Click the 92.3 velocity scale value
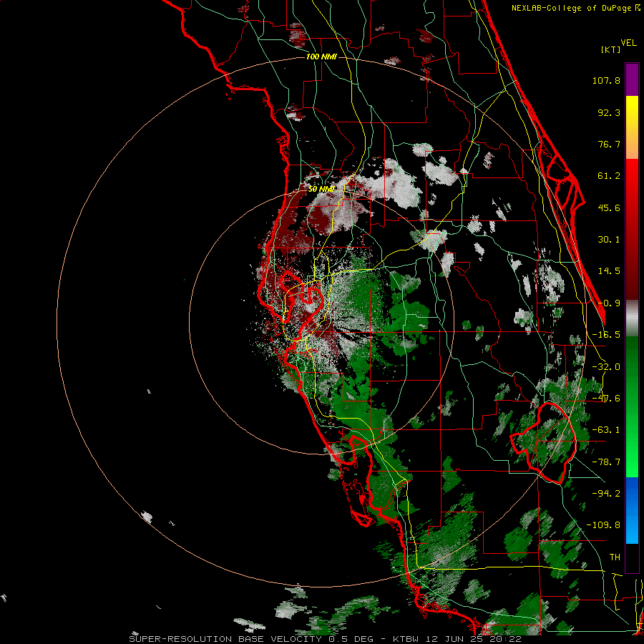Viewport: 644px width, 644px height. (609, 112)
